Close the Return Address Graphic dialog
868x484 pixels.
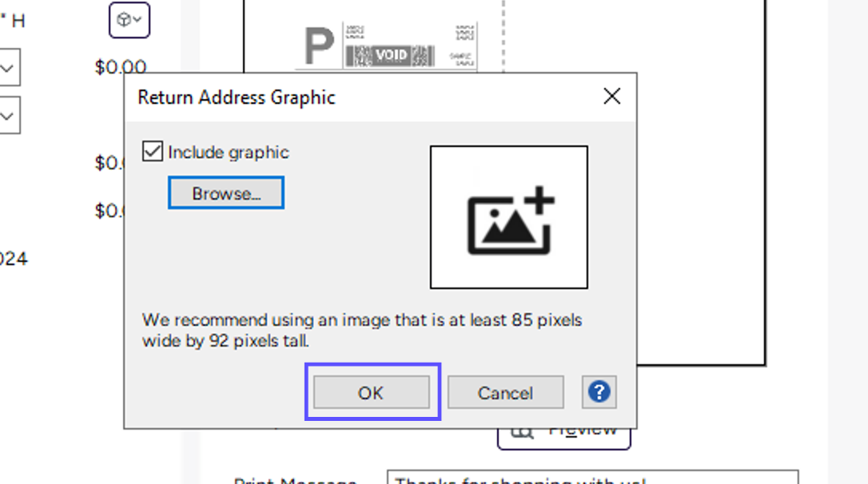(x=612, y=96)
